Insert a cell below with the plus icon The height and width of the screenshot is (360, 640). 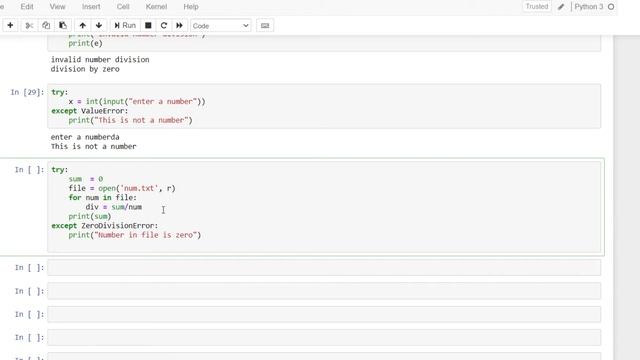(x=10, y=25)
